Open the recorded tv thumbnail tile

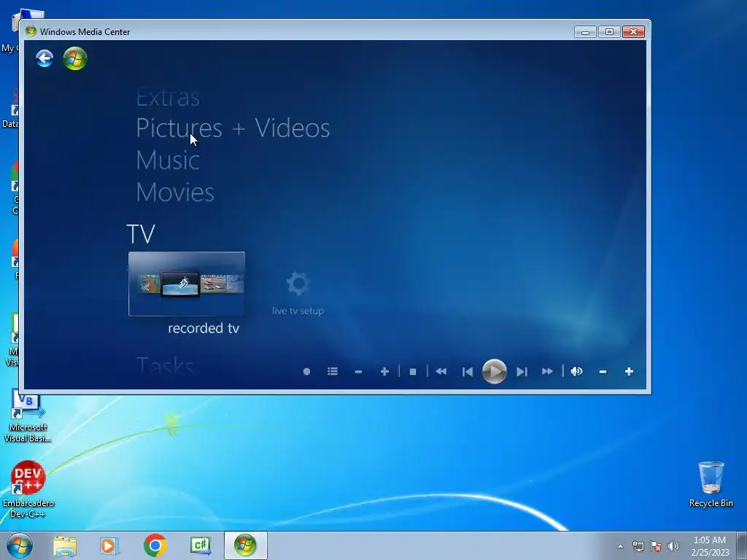tap(186, 284)
